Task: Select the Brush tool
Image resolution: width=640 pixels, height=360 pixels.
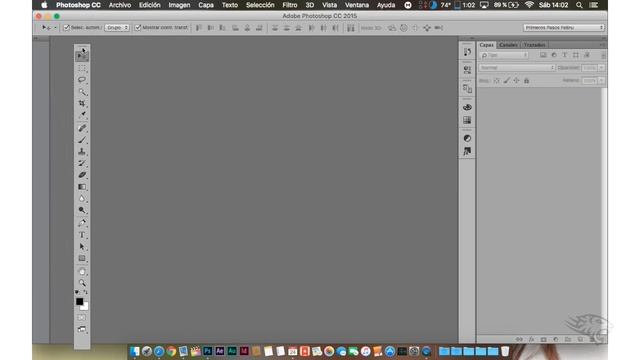Action: pos(82,140)
